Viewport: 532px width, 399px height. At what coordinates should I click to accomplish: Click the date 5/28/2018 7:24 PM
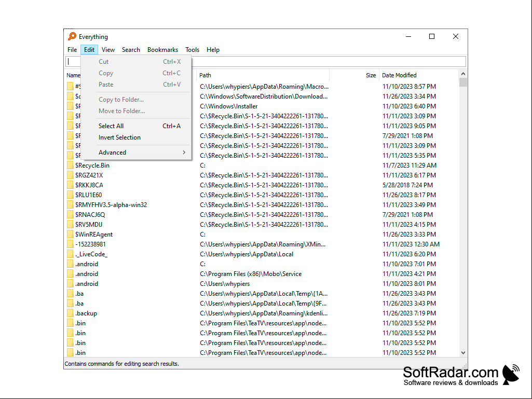pyautogui.click(x=407, y=185)
